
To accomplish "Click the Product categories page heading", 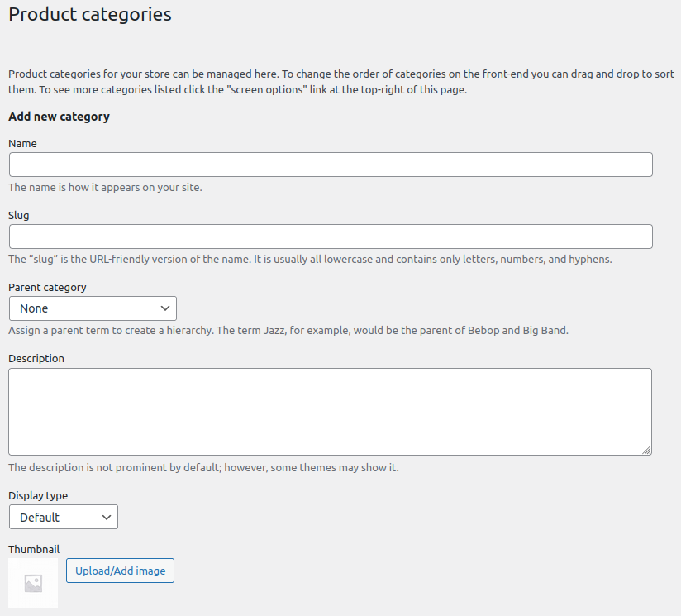I will 90,14.
